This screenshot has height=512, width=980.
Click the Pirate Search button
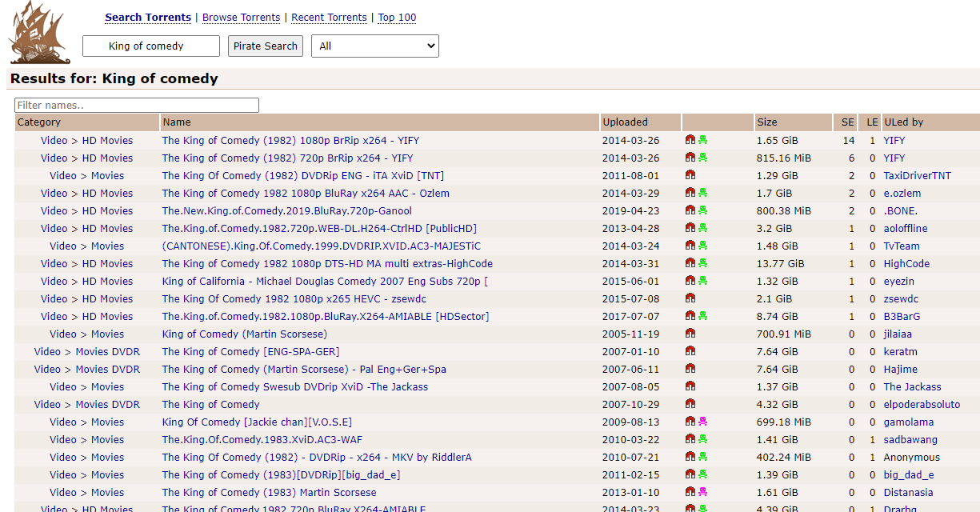(266, 46)
